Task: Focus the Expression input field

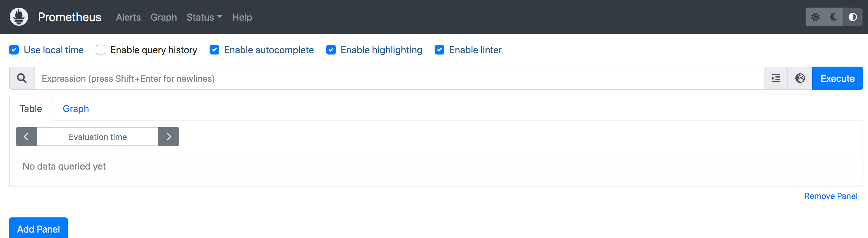Action: coord(399,78)
